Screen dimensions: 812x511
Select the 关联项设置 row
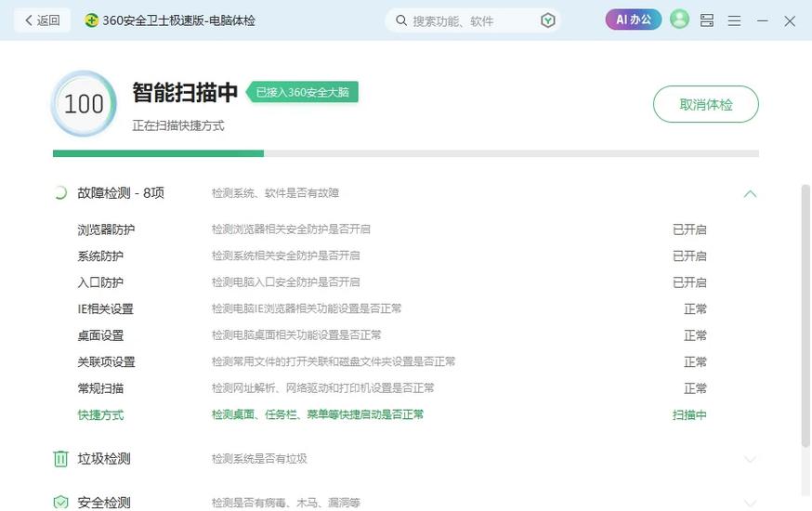[392, 362]
